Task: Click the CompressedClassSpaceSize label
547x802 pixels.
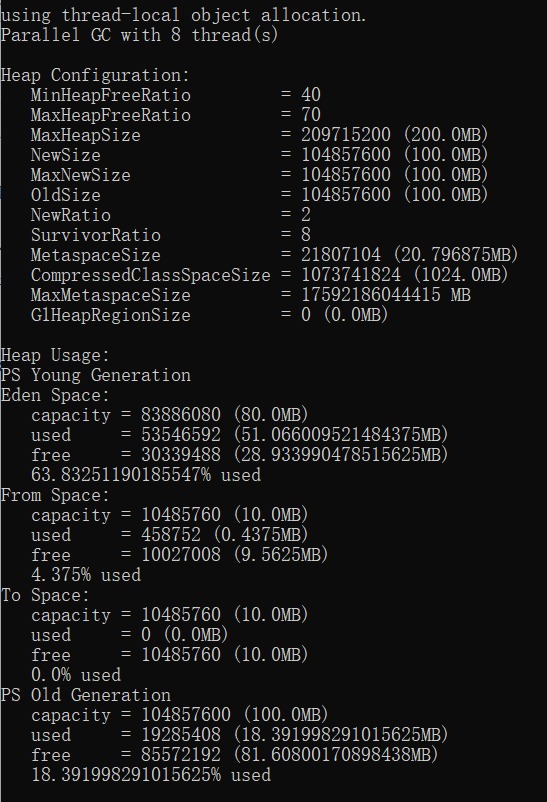Action: click(150, 275)
